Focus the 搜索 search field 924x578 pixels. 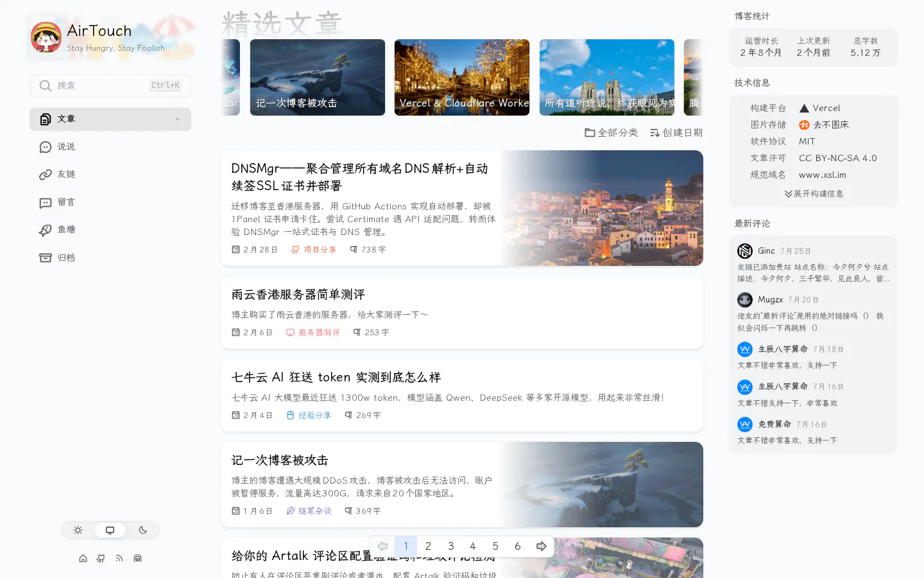tap(110, 85)
